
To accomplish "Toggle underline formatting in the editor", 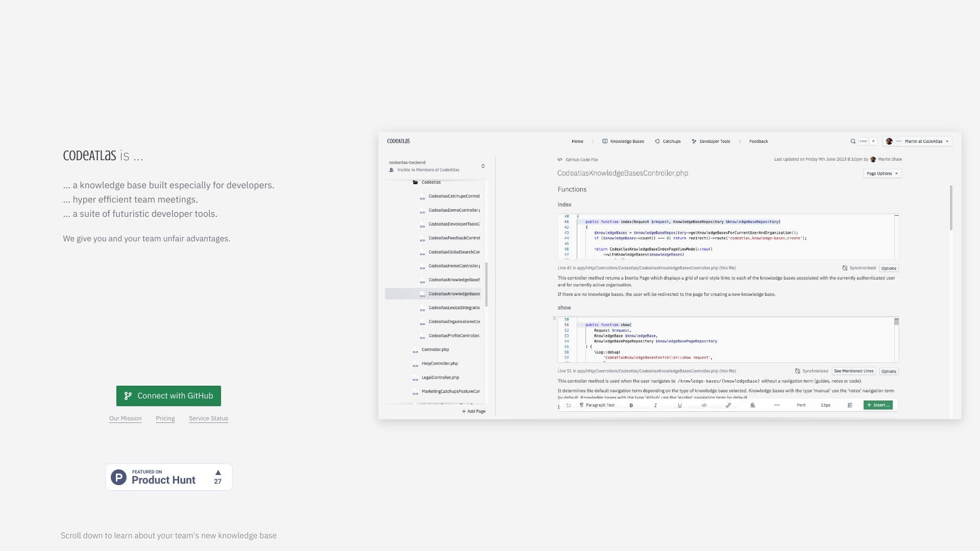I will click(x=680, y=405).
